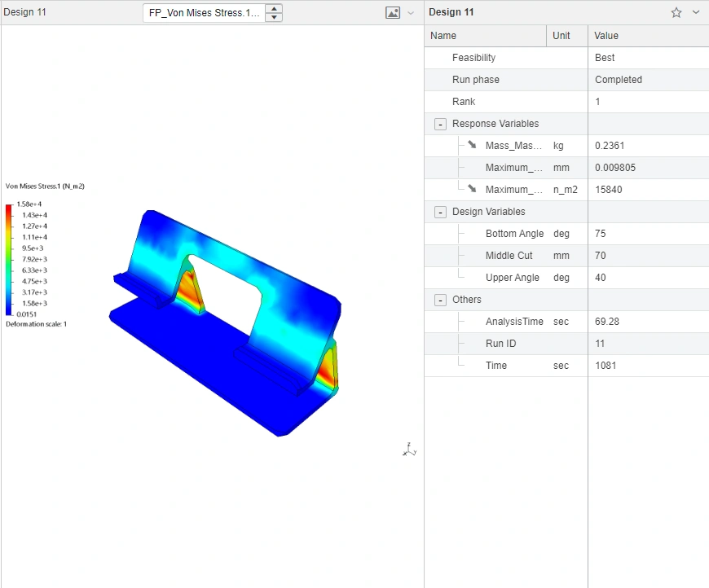The image size is (709, 588).
Task: Click the Deformation scale: 1 label
Action: point(36,324)
